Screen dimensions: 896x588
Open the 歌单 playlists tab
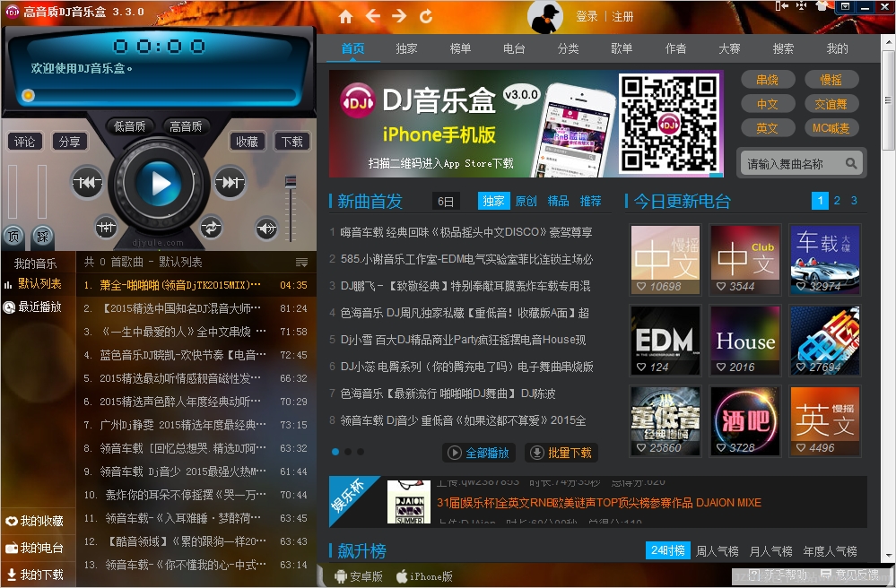(x=622, y=48)
